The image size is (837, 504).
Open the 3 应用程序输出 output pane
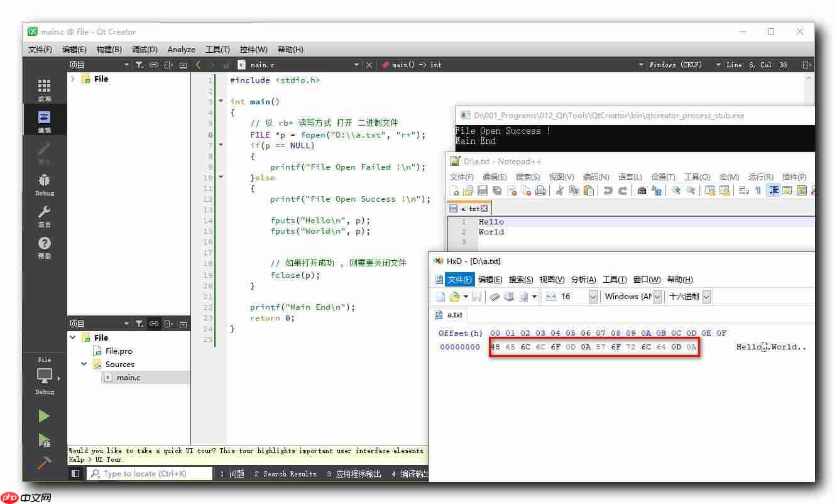pos(354,474)
